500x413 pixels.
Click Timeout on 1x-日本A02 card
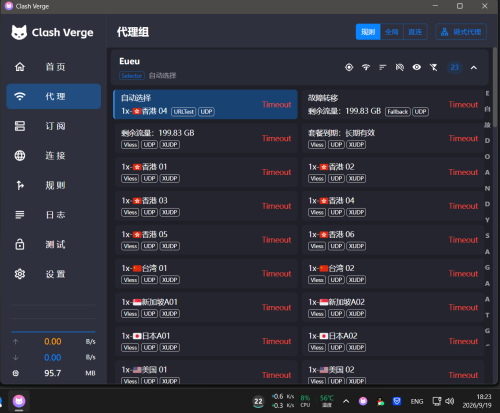[x=463, y=341]
